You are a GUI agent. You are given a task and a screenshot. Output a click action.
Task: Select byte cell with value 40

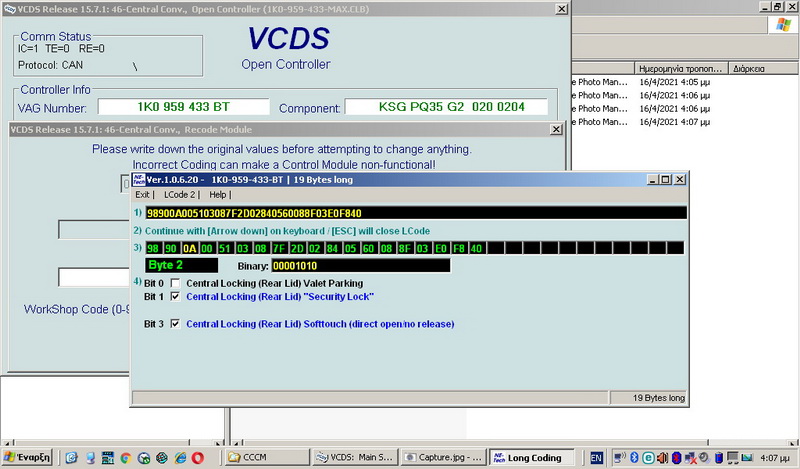point(477,249)
